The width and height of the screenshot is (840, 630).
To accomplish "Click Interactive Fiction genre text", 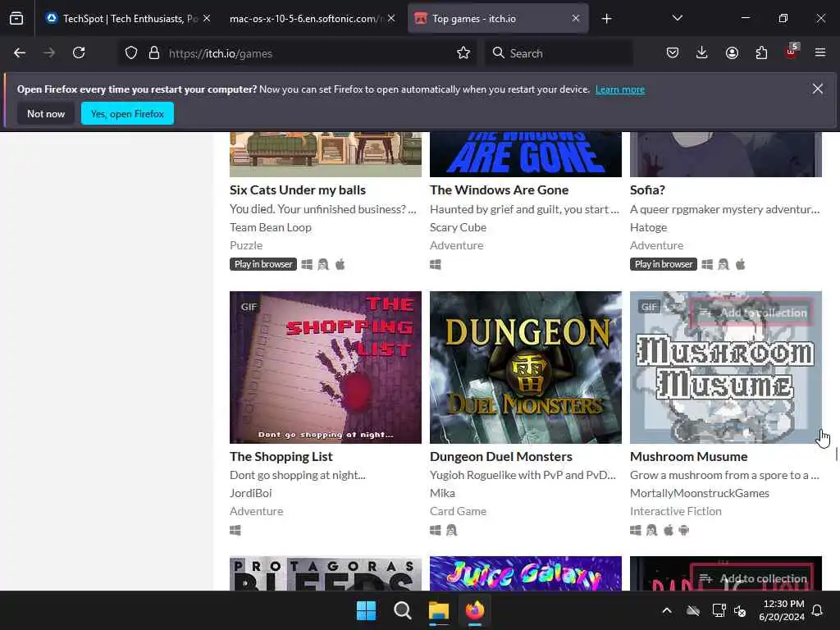I will pyautogui.click(x=676, y=511).
